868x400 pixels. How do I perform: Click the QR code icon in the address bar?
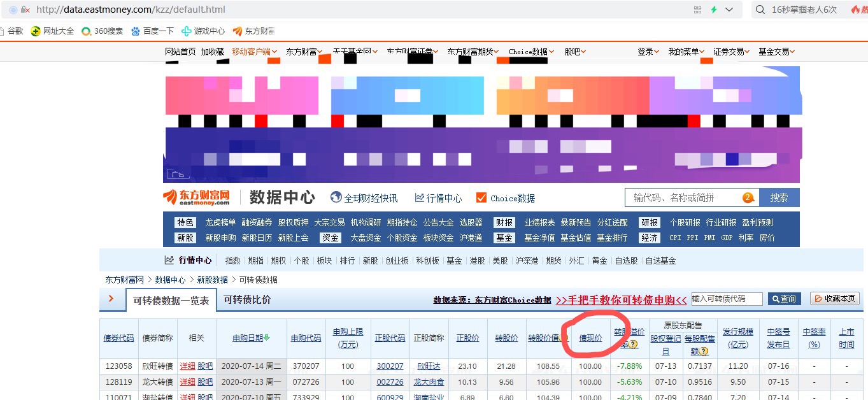pyautogui.click(x=697, y=8)
